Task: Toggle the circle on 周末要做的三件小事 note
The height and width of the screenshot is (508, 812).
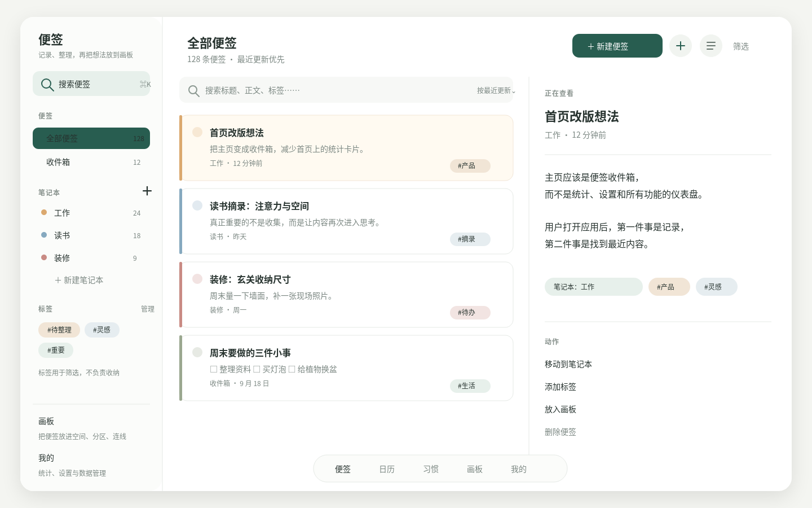Action: (197, 352)
